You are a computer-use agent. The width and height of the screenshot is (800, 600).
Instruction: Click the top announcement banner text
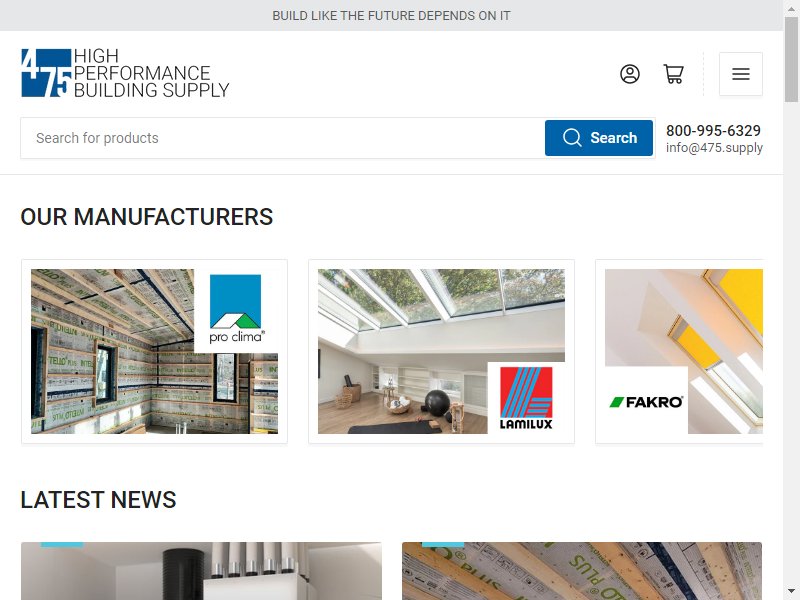391,15
